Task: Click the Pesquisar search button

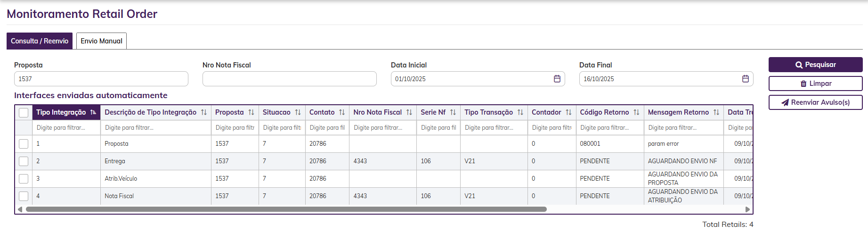Action: click(x=815, y=65)
